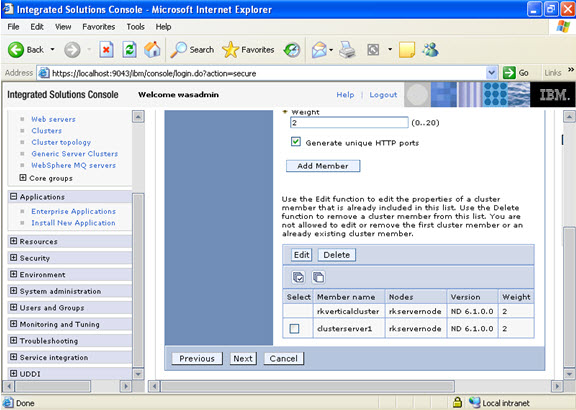Click the Add Member button
The height and width of the screenshot is (410, 576).
click(323, 166)
